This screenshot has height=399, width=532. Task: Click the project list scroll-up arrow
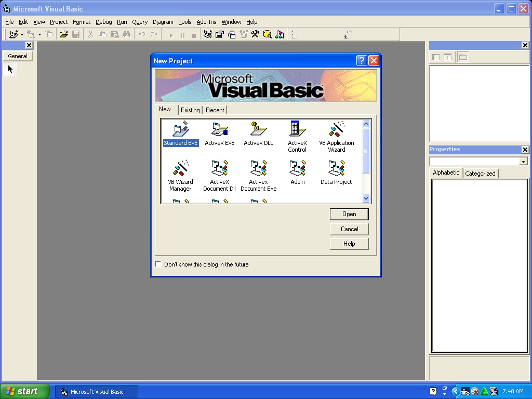pos(366,124)
